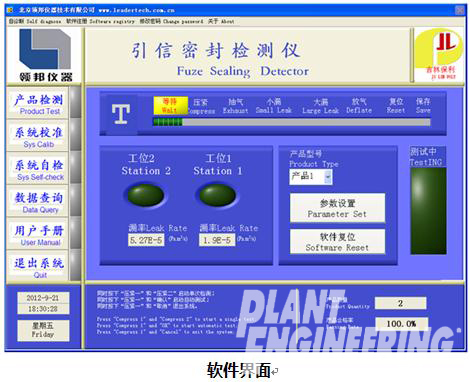Click the Station 1 green indicator lamp

pyautogui.click(x=217, y=195)
